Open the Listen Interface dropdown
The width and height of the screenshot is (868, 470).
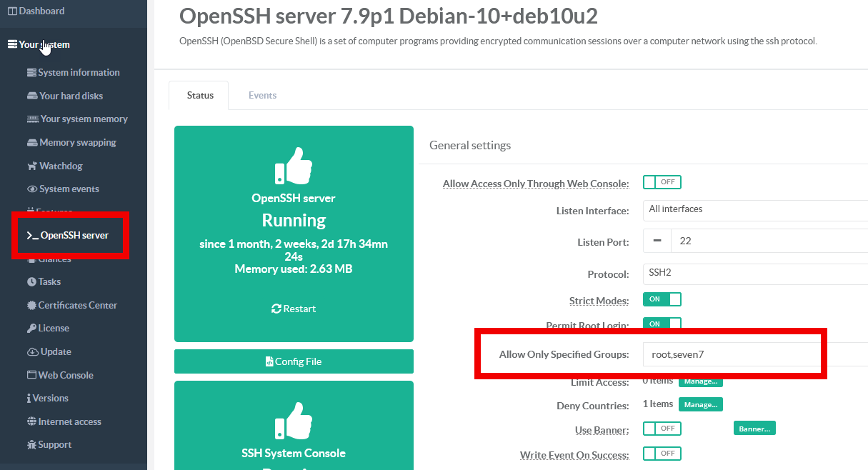[754, 210]
